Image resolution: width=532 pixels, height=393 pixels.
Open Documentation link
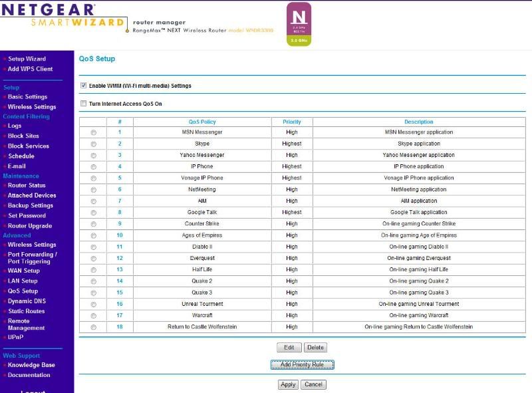(29, 375)
